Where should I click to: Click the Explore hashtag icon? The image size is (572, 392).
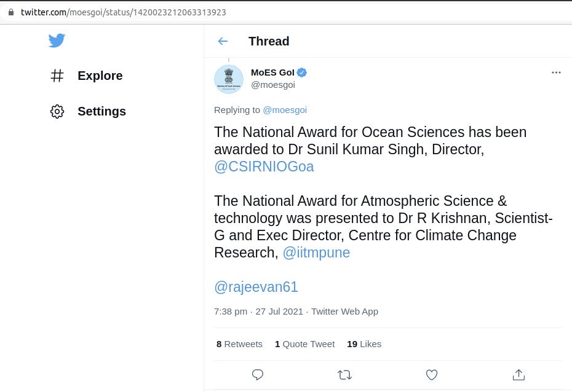pyautogui.click(x=57, y=76)
